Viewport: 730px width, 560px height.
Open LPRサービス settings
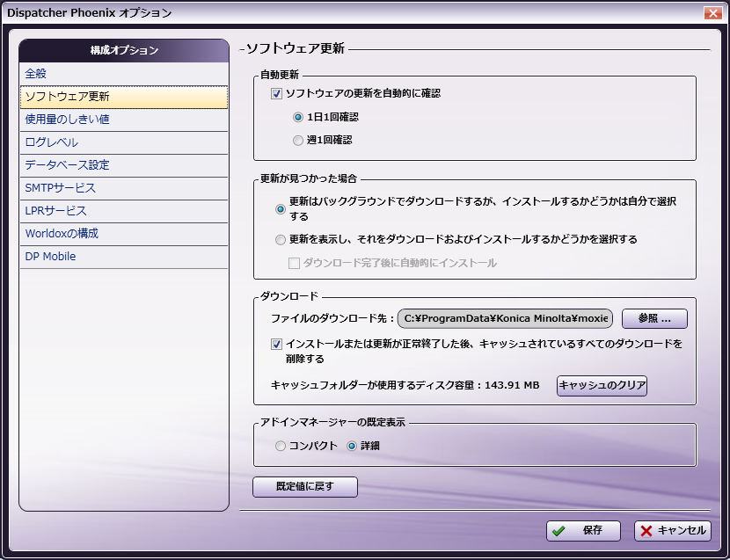(x=124, y=211)
